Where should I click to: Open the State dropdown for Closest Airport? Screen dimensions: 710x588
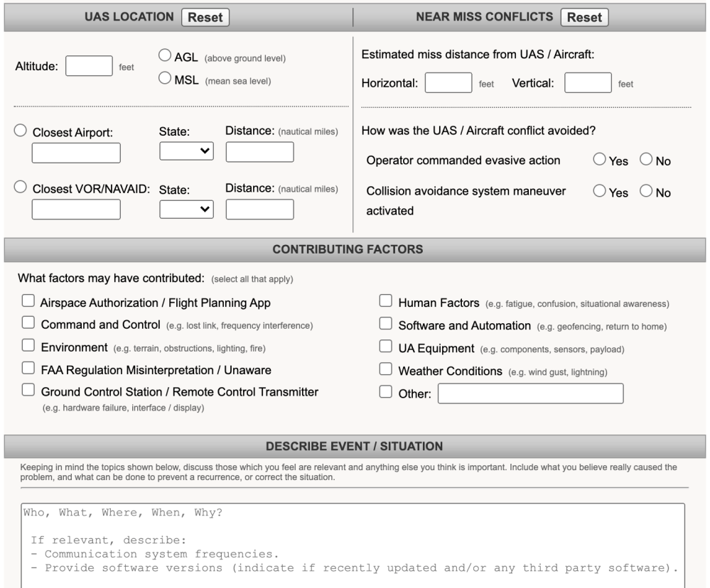point(186,152)
